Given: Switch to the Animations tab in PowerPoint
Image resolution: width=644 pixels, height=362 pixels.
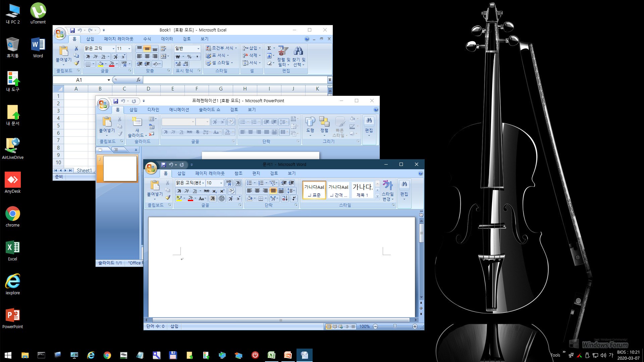Looking at the screenshot, I should tap(179, 110).
